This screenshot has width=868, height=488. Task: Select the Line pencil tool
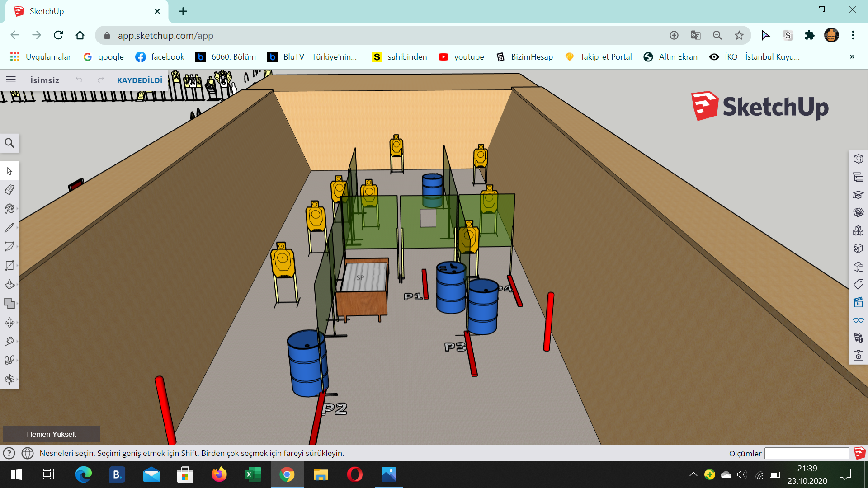click(9, 228)
